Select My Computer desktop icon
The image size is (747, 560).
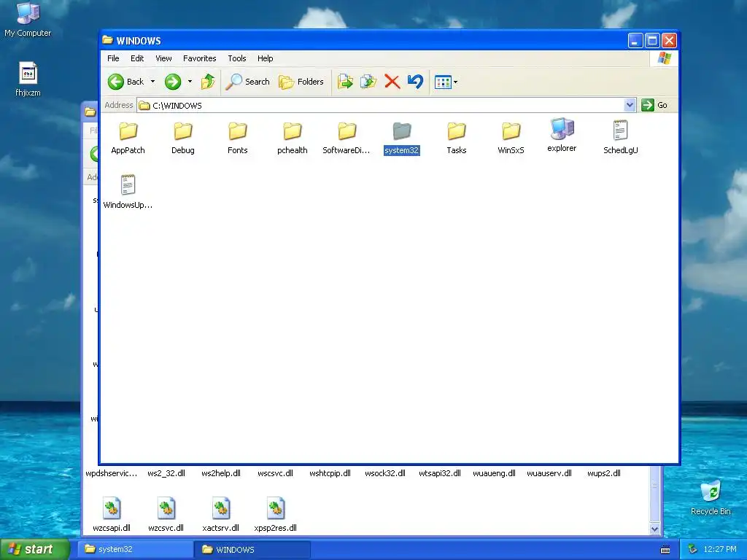coord(28,20)
